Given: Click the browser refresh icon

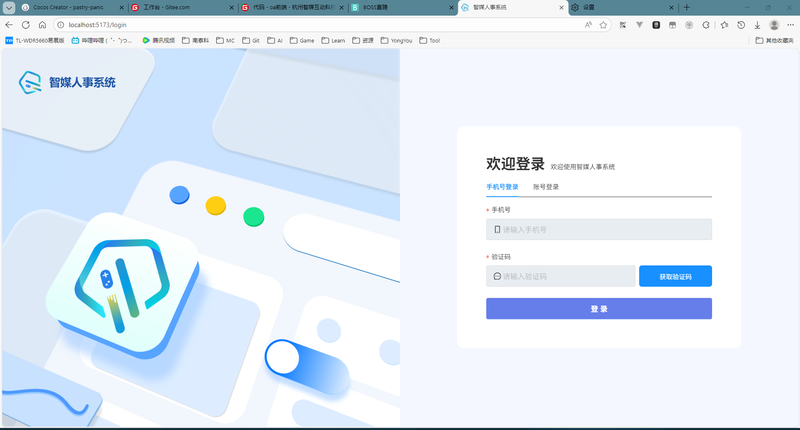Looking at the screenshot, I should 26,24.
